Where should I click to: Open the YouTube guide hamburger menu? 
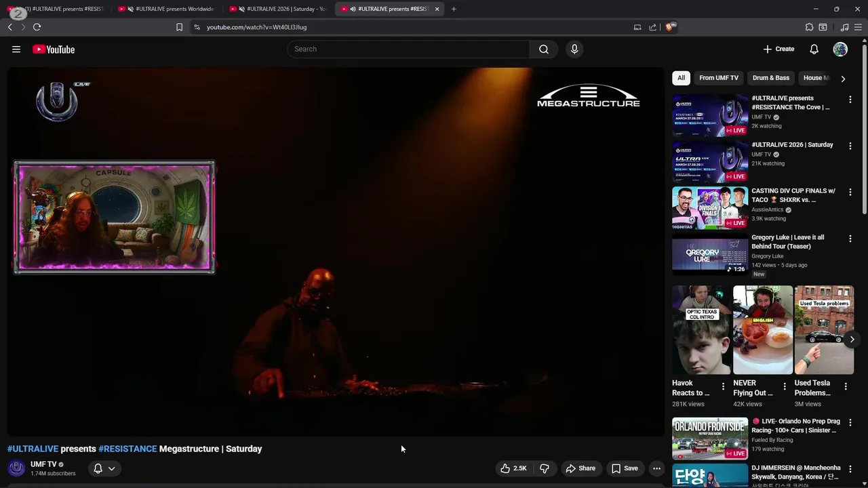tap(16, 49)
